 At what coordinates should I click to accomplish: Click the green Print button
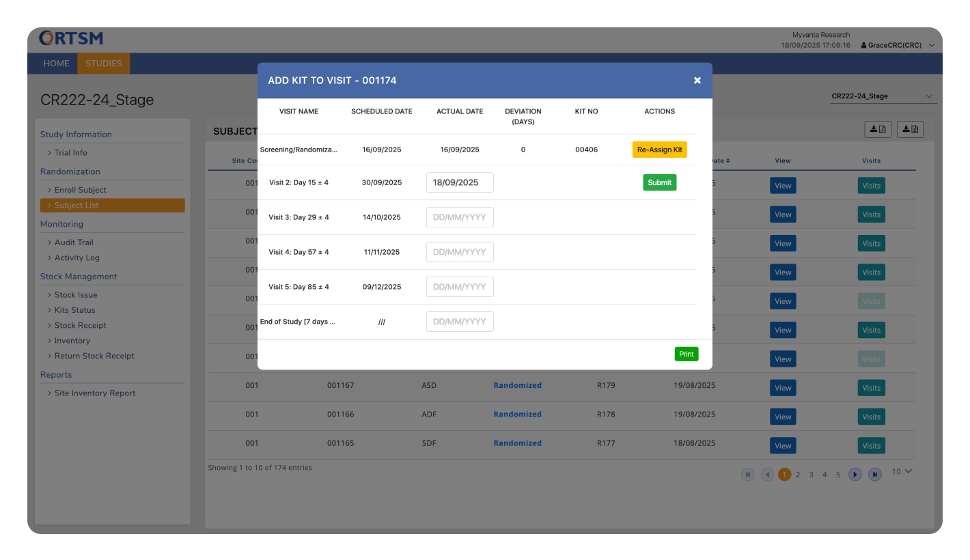pyautogui.click(x=687, y=354)
